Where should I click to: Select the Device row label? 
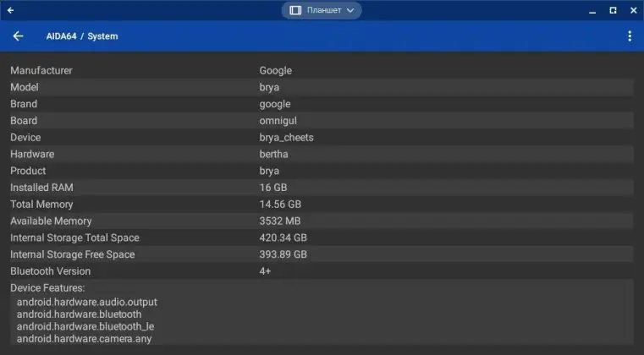point(25,138)
